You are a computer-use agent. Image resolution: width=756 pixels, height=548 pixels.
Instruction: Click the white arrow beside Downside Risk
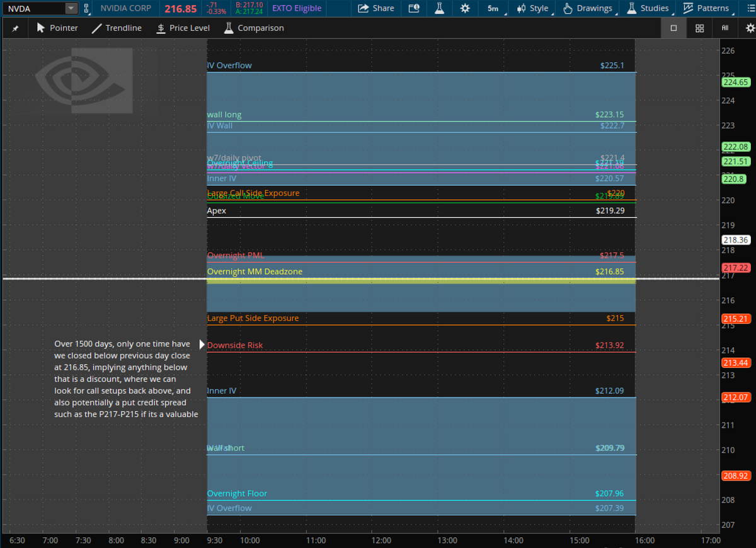[x=202, y=345]
